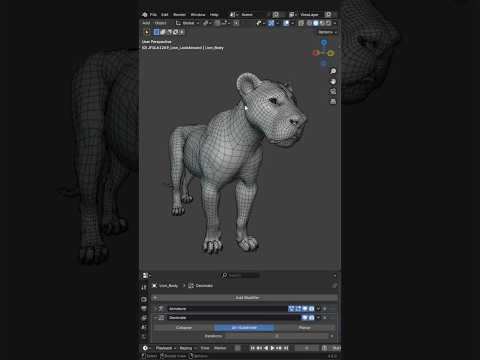Choose the highlighted box select mode icon
Viewport: 480px width, 360px height.
[x=156, y=32]
